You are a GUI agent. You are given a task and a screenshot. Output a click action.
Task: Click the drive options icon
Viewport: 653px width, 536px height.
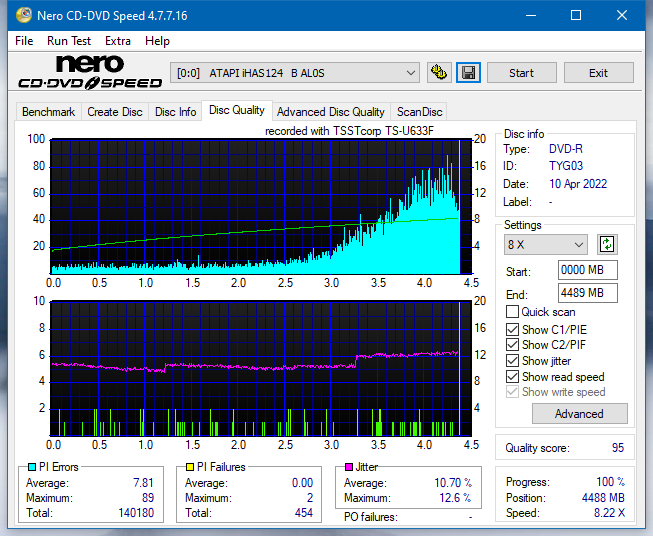tap(439, 73)
